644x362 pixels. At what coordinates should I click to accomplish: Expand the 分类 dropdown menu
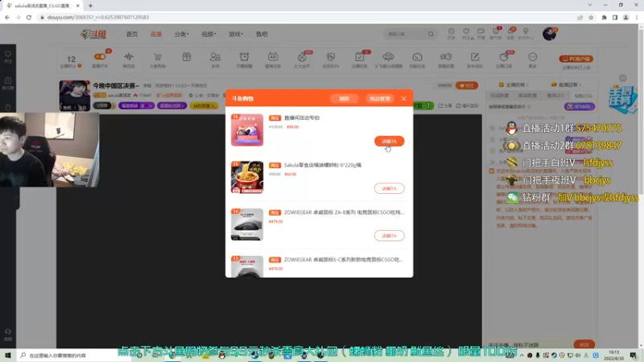click(182, 34)
